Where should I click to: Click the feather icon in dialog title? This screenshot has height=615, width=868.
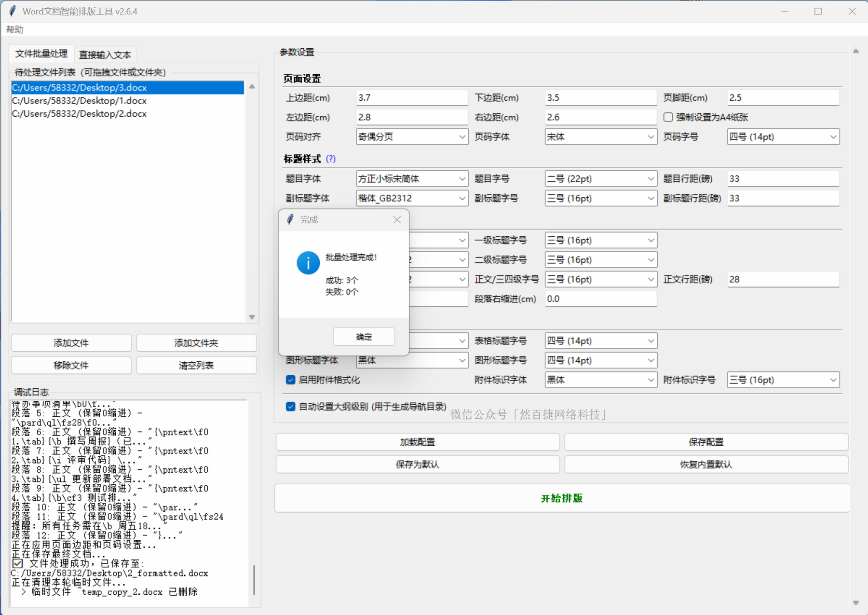pos(290,220)
